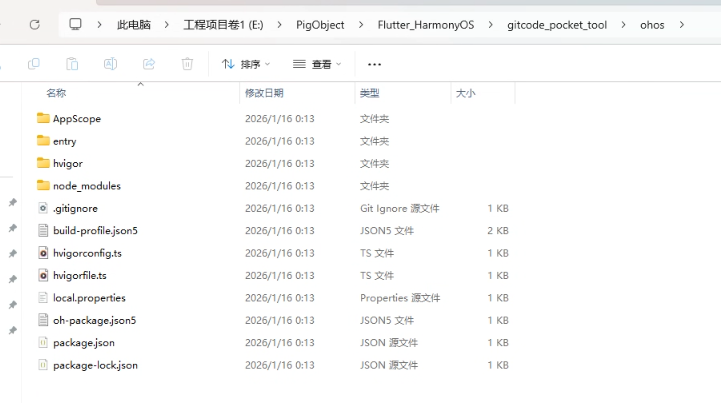Open the 排序 sort dropdown
Screen dimensions: 721x403
[x=246, y=64]
